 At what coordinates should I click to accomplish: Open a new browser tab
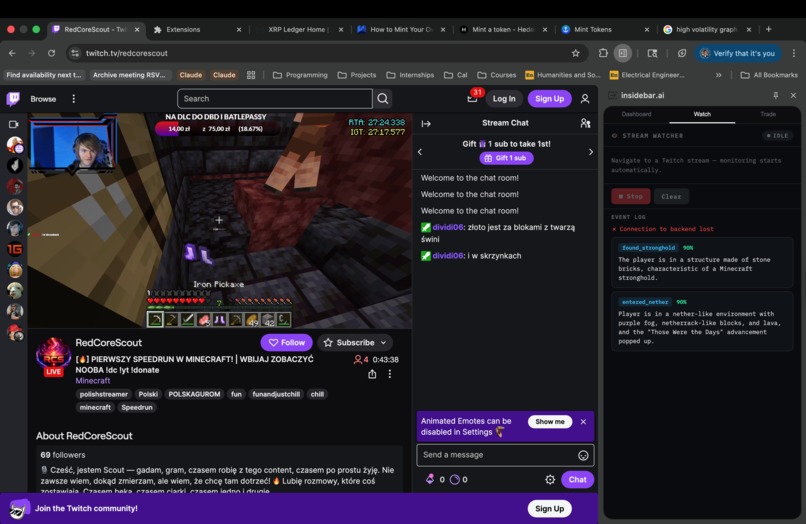coord(768,29)
